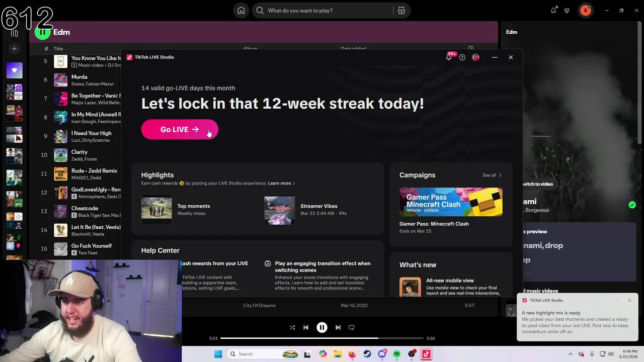Open Learn more link under Highlights
644x362 pixels.
281,184
